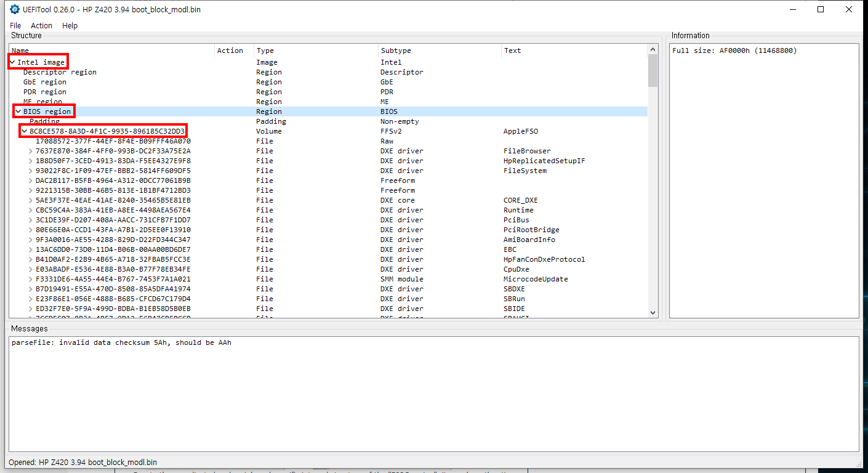Select raw file 17088572-377F-44EF-8F4E-B09FFF46A070
The image size is (868, 473).
(328, 141)
